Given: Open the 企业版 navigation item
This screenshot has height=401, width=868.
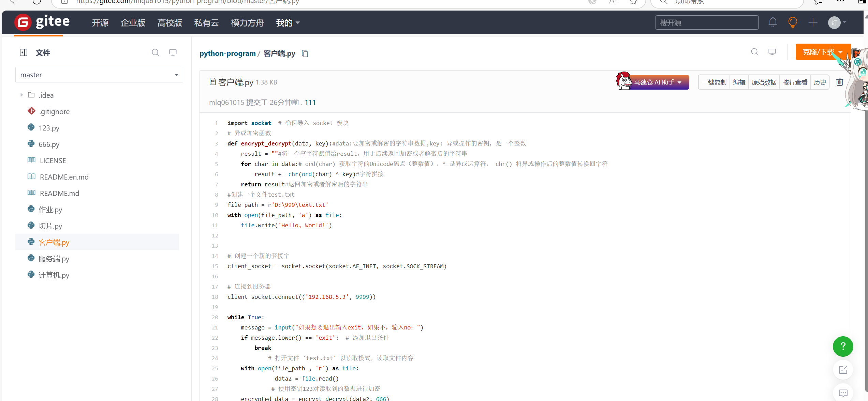Looking at the screenshot, I should click(133, 23).
